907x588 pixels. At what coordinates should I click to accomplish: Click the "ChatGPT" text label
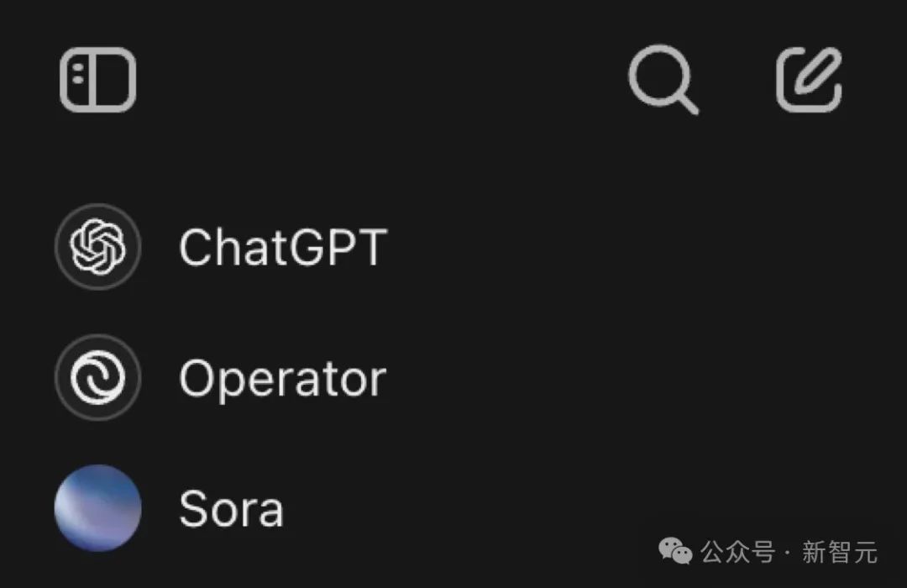coord(282,248)
